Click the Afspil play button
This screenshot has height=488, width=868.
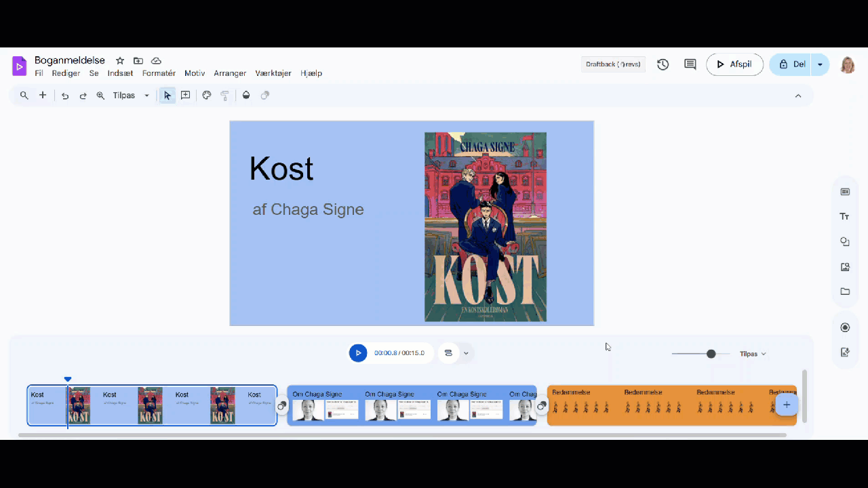pyautogui.click(x=734, y=64)
